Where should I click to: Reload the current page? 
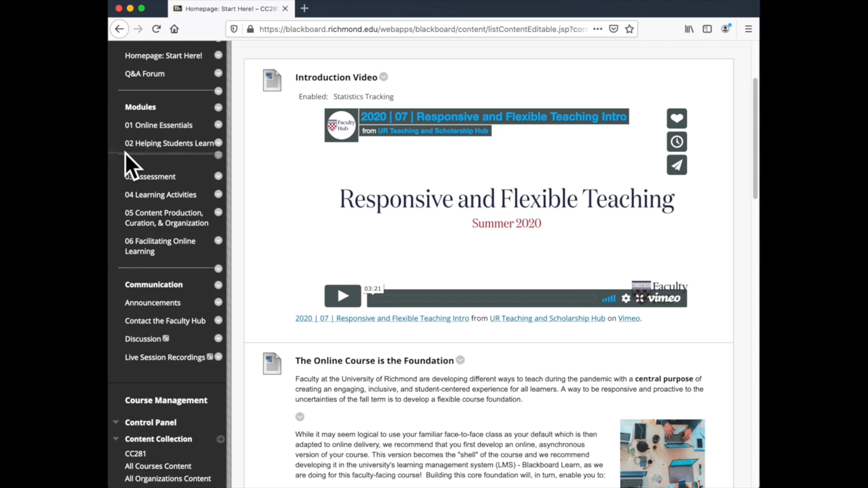[x=156, y=29]
